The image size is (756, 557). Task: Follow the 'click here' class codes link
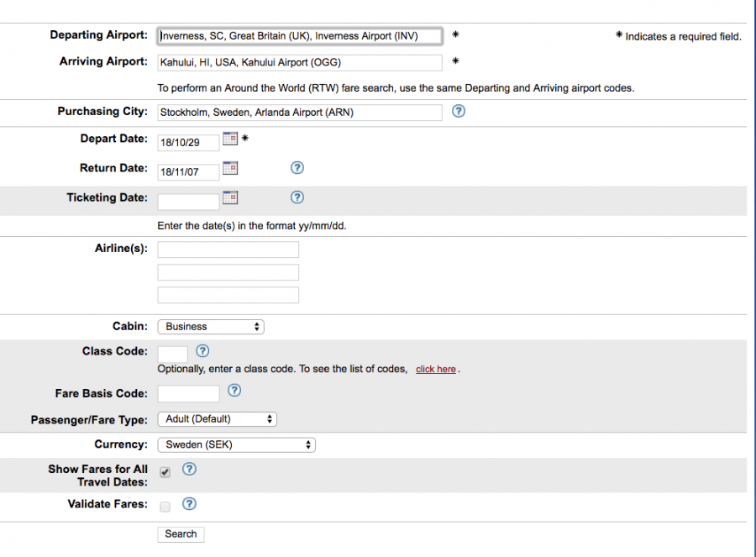click(435, 369)
